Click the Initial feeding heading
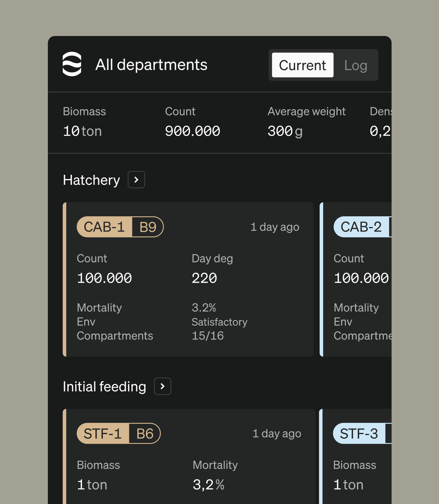Image resolution: width=439 pixels, height=504 pixels. pyautogui.click(x=105, y=387)
